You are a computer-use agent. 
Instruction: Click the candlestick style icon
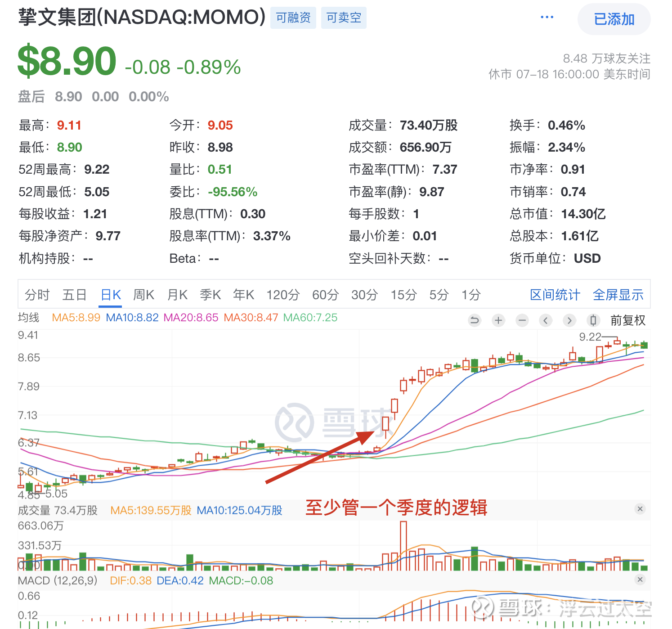pyautogui.click(x=593, y=320)
